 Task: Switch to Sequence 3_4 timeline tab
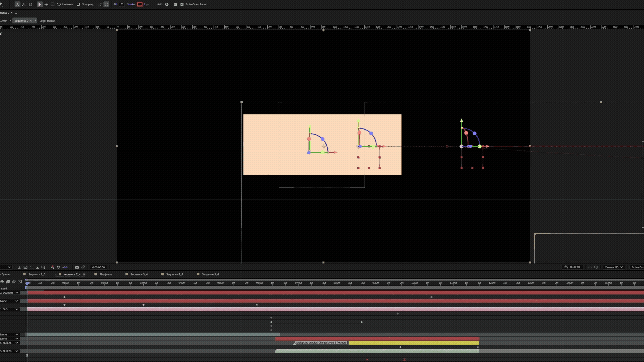[139, 274]
